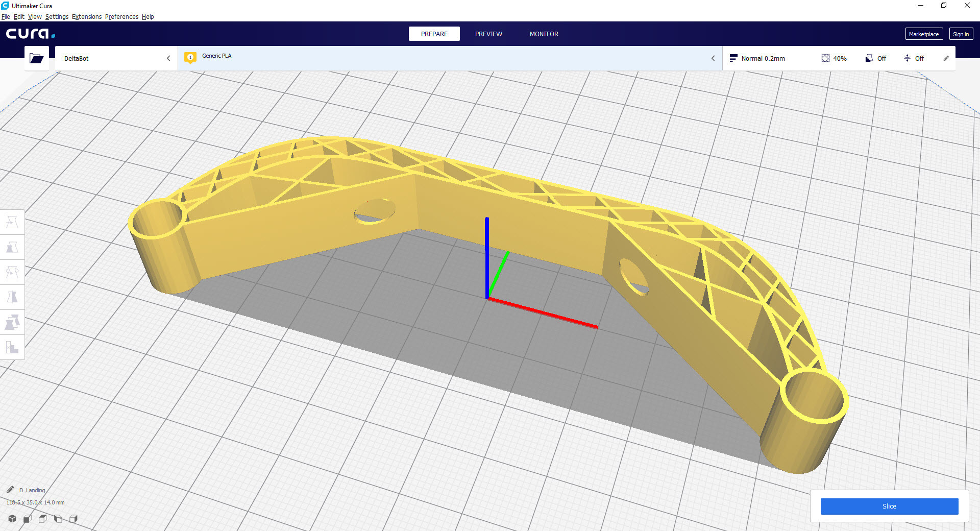This screenshot has width=980, height=531.
Task: Open the File menu
Action: (6, 16)
